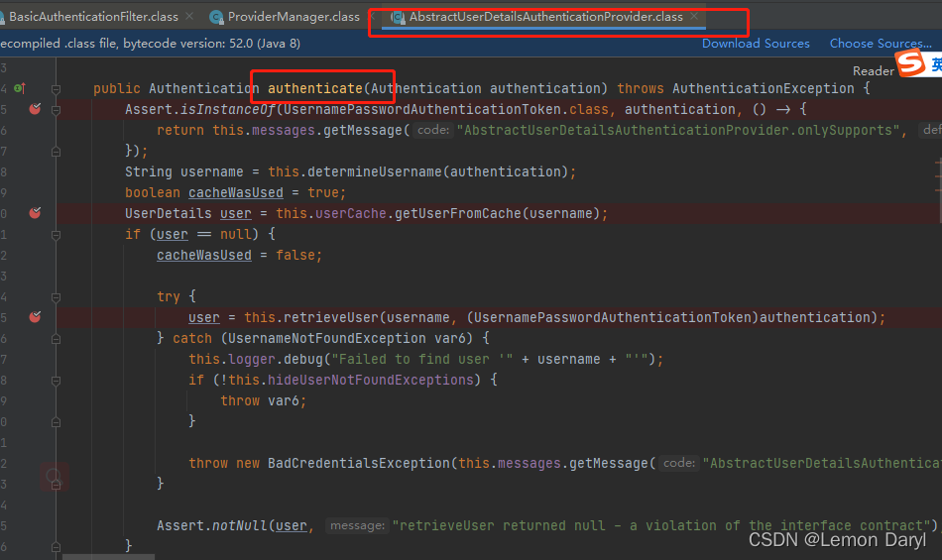The width and height of the screenshot is (942, 560).
Task: Click cacheWasUsed in the boolean declaration
Action: click(x=236, y=192)
